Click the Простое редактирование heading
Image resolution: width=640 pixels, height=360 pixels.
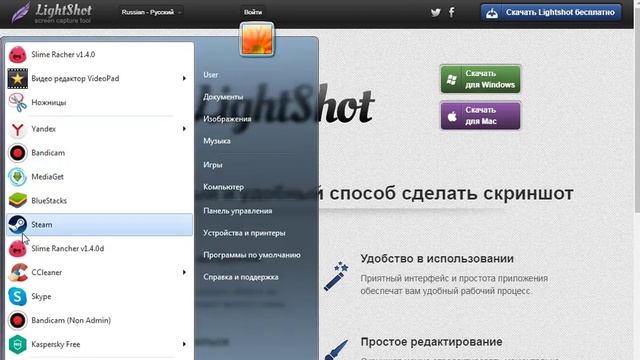click(x=431, y=342)
